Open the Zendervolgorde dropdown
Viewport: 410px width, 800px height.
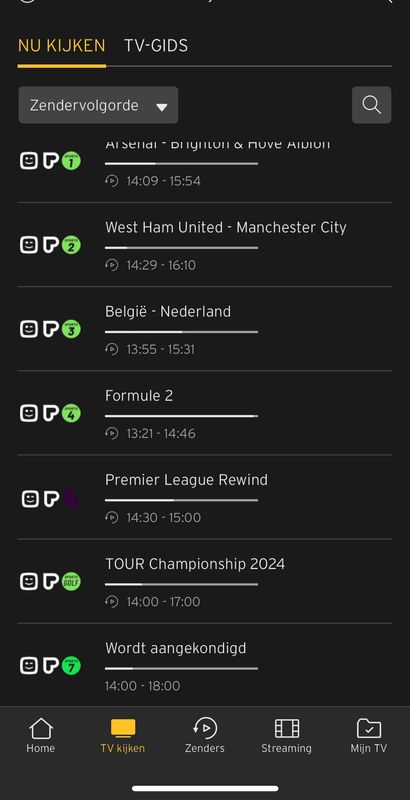click(x=98, y=105)
